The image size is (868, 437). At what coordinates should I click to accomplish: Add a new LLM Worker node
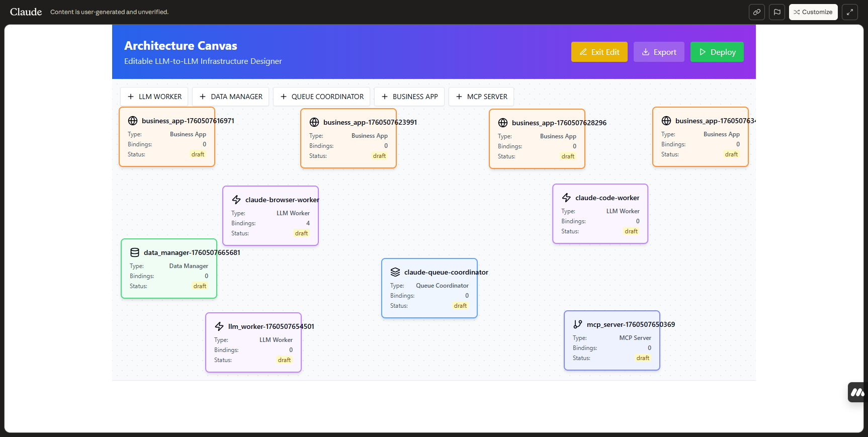click(154, 97)
